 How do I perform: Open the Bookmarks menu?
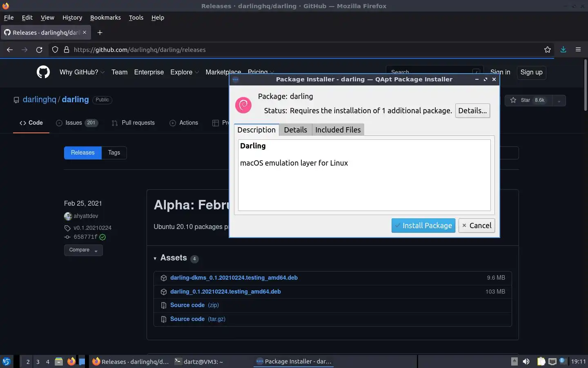click(105, 18)
